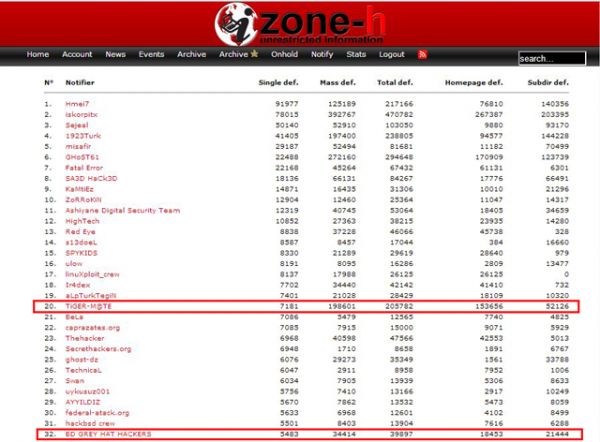Open notifier KaMtiEz
600x442 pixels.
79,189
